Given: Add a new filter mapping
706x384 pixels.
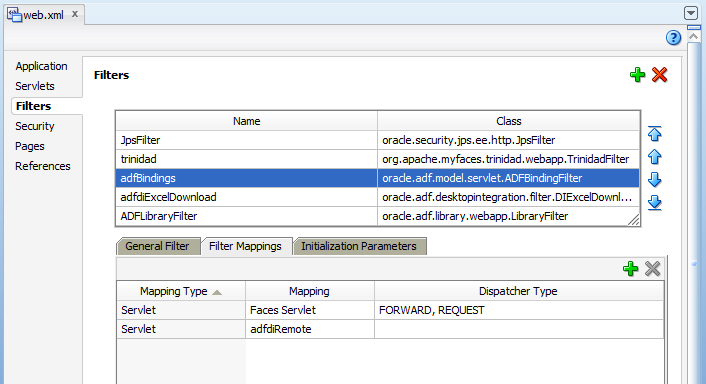Looking at the screenshot, I should (630, 269).
